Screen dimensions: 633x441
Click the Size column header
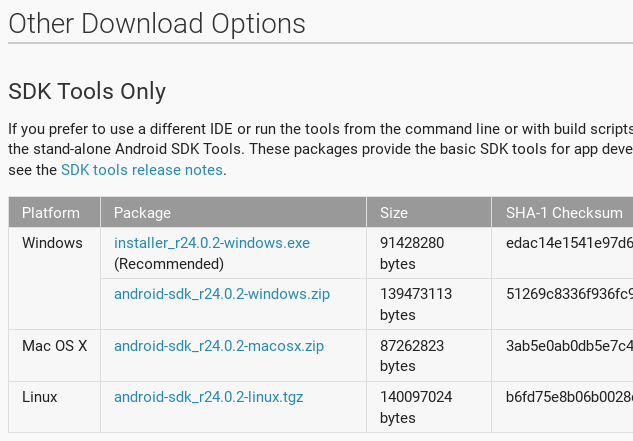pos(393,213)
